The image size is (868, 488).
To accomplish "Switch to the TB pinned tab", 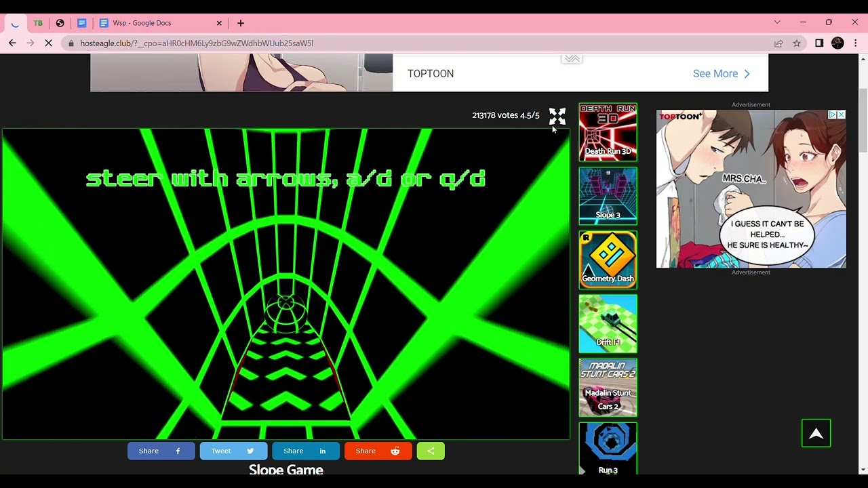I will pos(38,23).
